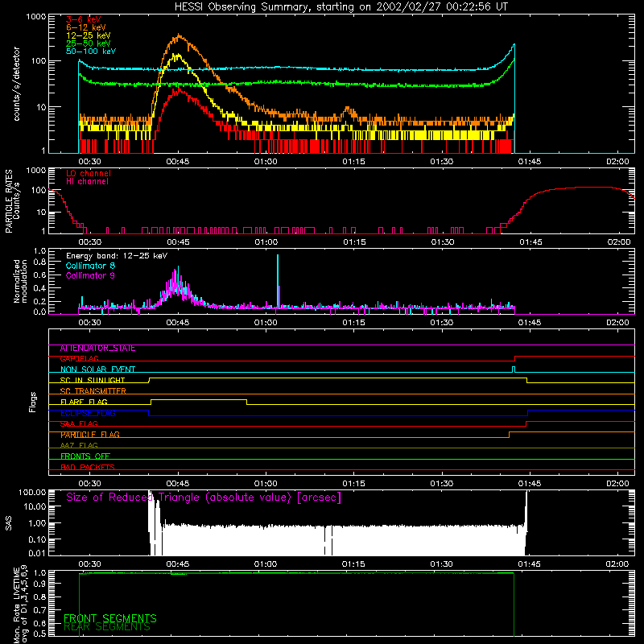Viewport: 644px width, 644px height.
Task: Click the PARTICLE RATES Counts/s axis label
Action: point(12,200)
